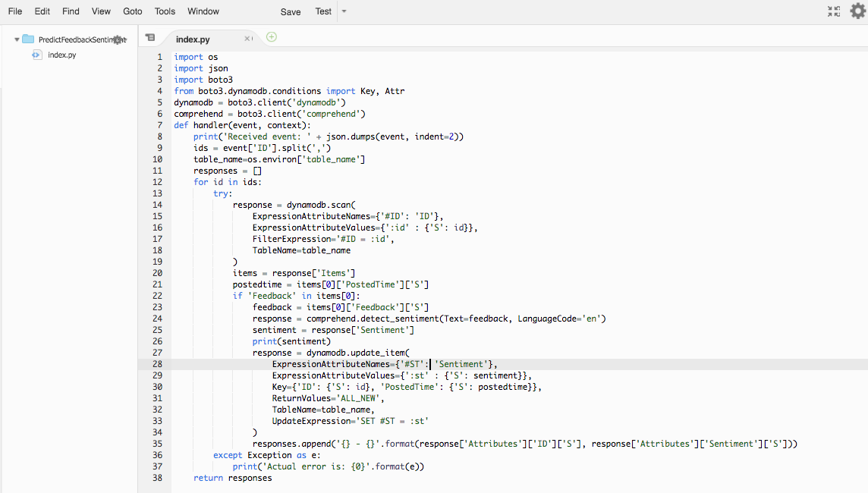The height and width of the screenshot is (493, 868).
Task: Click 'FilterExpression' on line 17
Action: point(291,239)
